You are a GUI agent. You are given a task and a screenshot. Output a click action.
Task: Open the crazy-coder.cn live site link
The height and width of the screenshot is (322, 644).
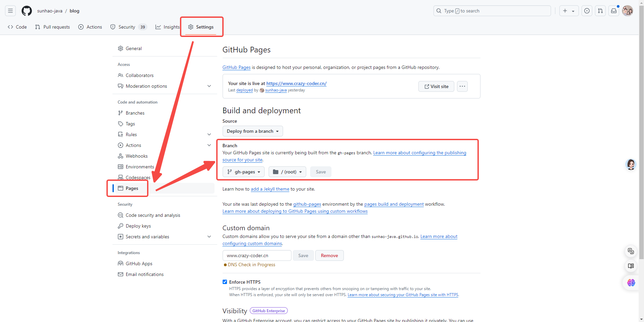(296, 83)
